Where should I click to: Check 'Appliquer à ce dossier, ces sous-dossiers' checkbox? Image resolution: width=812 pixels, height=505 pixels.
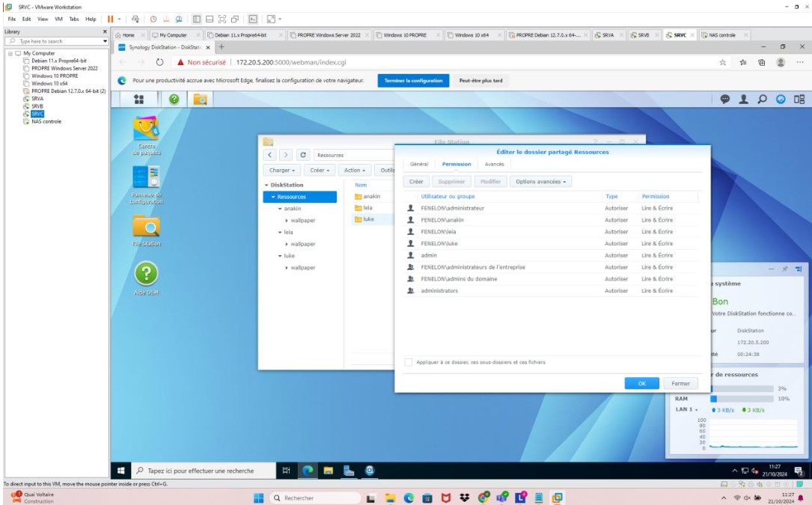(x=409, y=362)
